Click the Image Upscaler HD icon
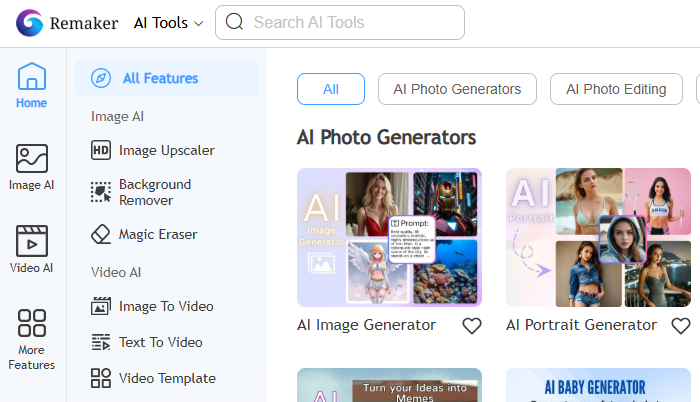700x402 pixels. [x=101, y=150]
